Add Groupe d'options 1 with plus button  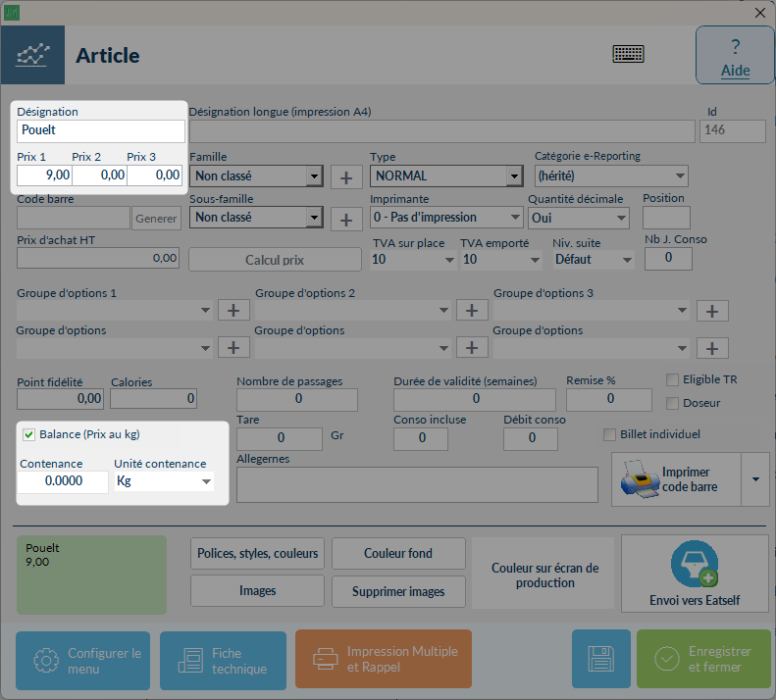tap(233, 311)
